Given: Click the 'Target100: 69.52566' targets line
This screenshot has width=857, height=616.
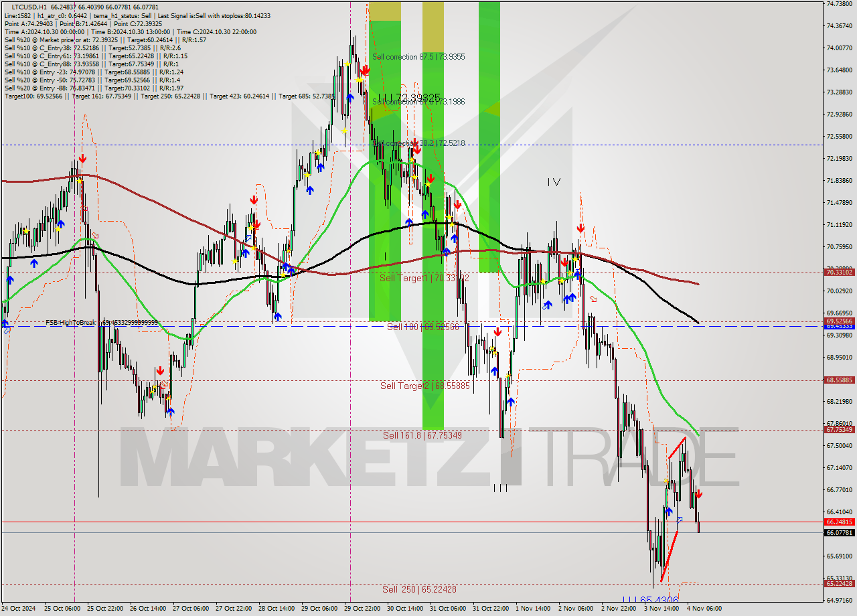Looking at the screenshot, I should [x=169, y=96].
